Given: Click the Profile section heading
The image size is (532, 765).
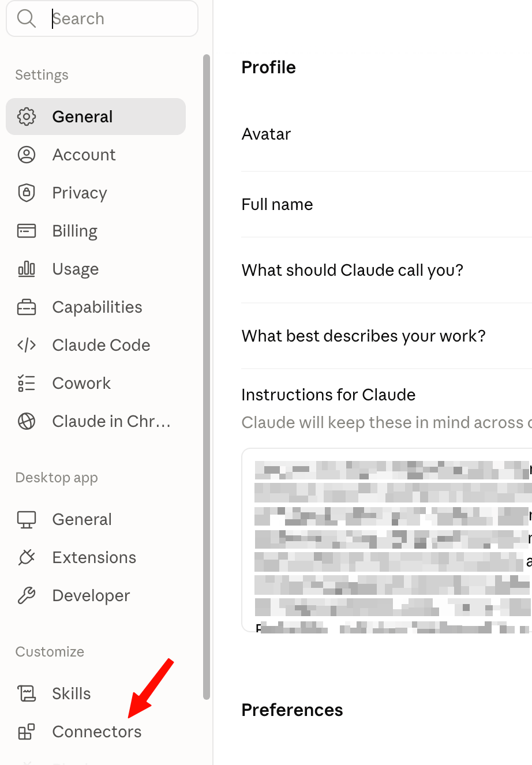Looking at the screenshot, I should click(268, 67).
